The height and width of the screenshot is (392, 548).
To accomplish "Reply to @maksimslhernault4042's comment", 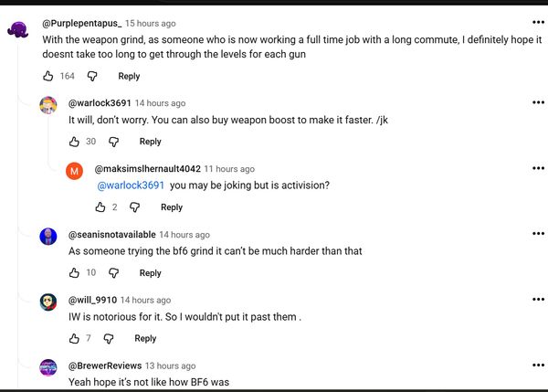I will tap(172, 207).
